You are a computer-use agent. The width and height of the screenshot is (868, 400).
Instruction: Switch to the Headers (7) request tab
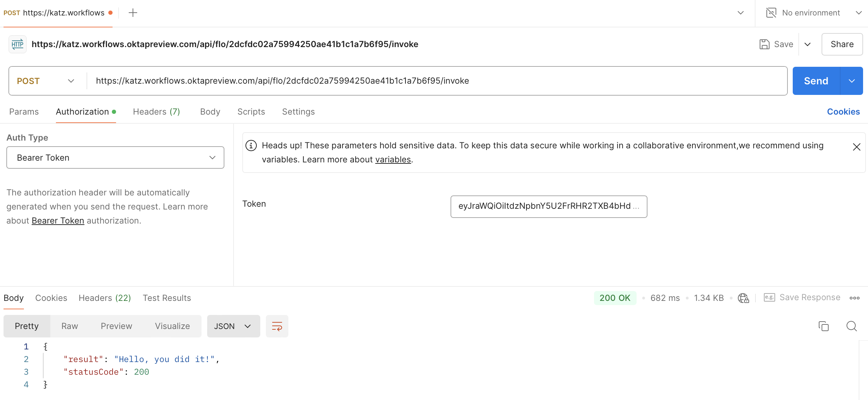pyautogui.click(x=156, y=112)
